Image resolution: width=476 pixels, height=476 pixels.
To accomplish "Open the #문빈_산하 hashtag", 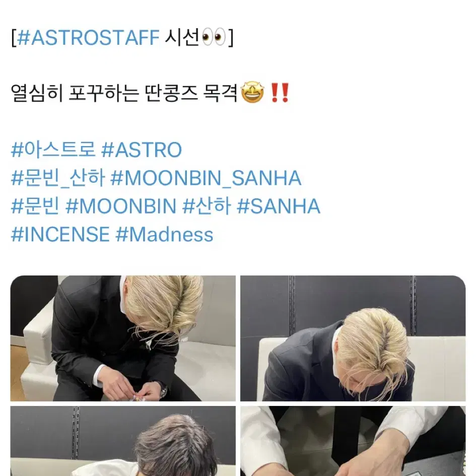I will point(58,178).
